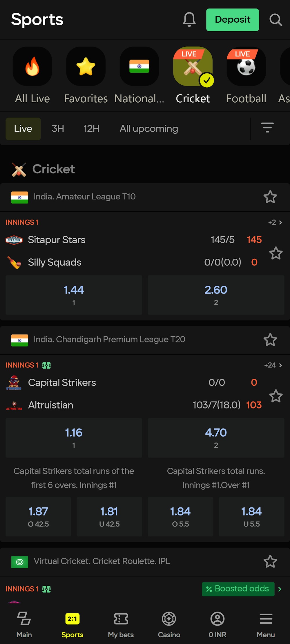
Task: Bet on Sitapur Stars at 1.44
Action: tap(74, 295)
